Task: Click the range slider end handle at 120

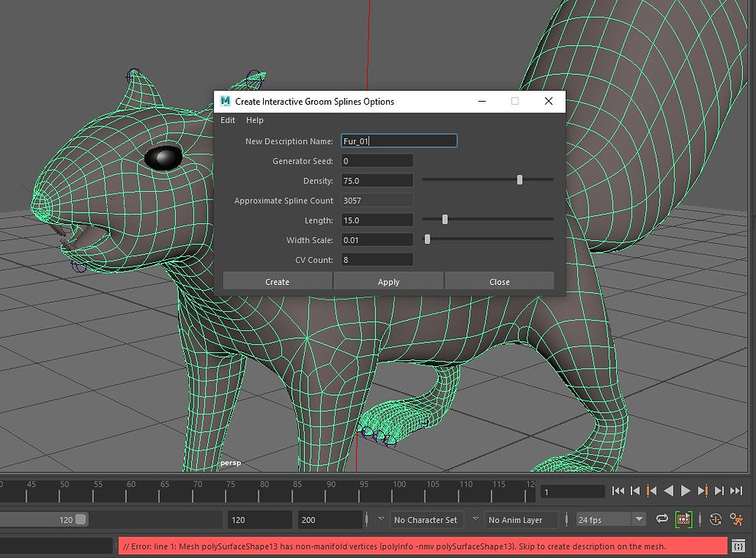Action: tap(80, 520)
